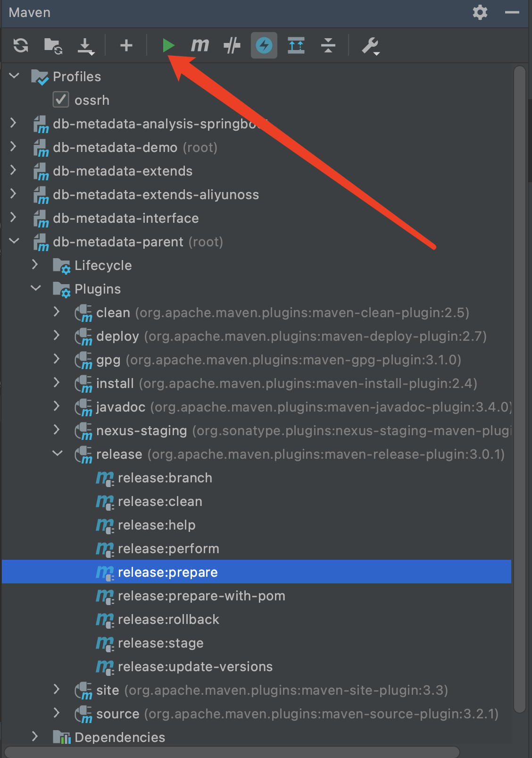Execute Maven goal with the m icon
The width and height of the screenshot is (532, 758).
(x=200, y=45)
